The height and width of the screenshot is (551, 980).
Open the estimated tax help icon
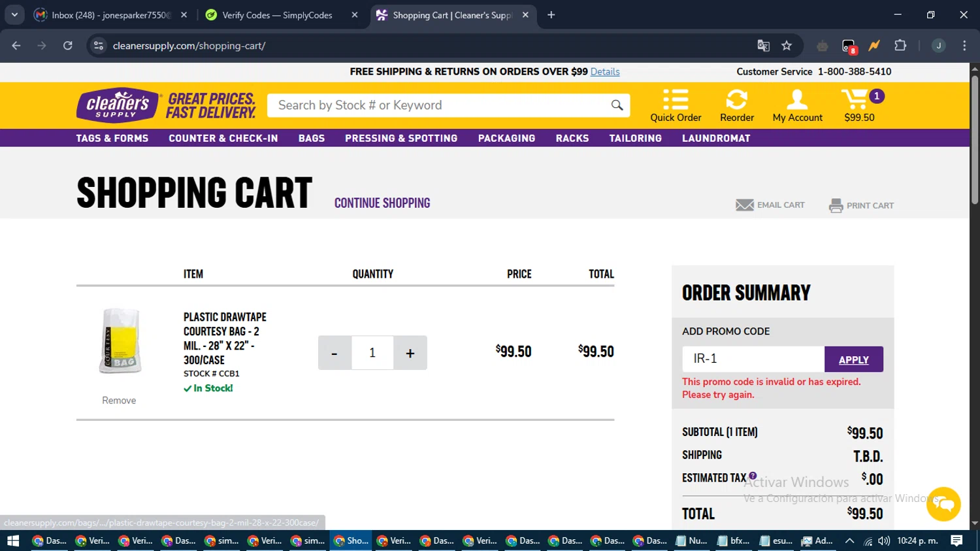pos(753,476)
